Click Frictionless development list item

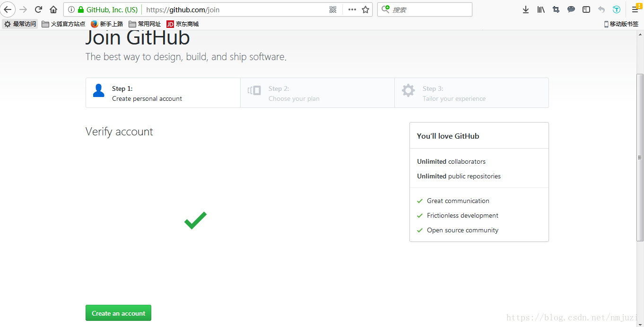point(458,215)
